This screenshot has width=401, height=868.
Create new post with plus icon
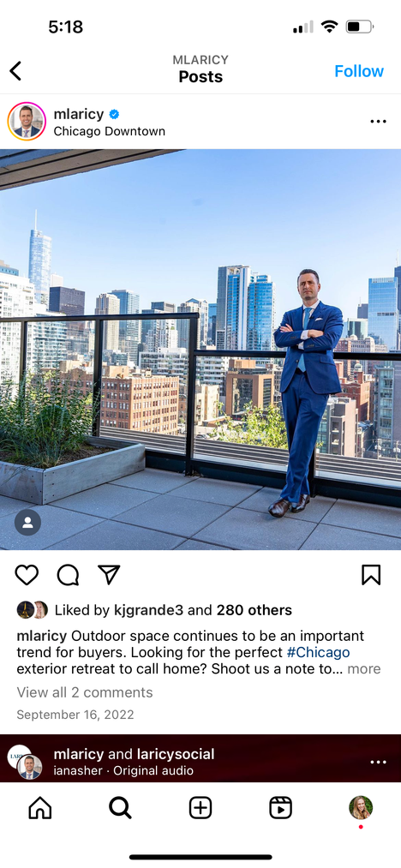(x=200, y=808)
